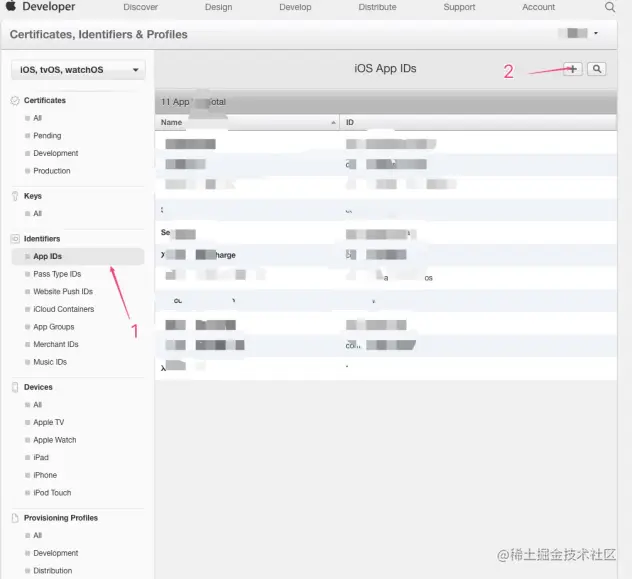Viewport: 633px width, 579px height.
Task: Select Merchant IDs
Action: [x=56, y=344]
